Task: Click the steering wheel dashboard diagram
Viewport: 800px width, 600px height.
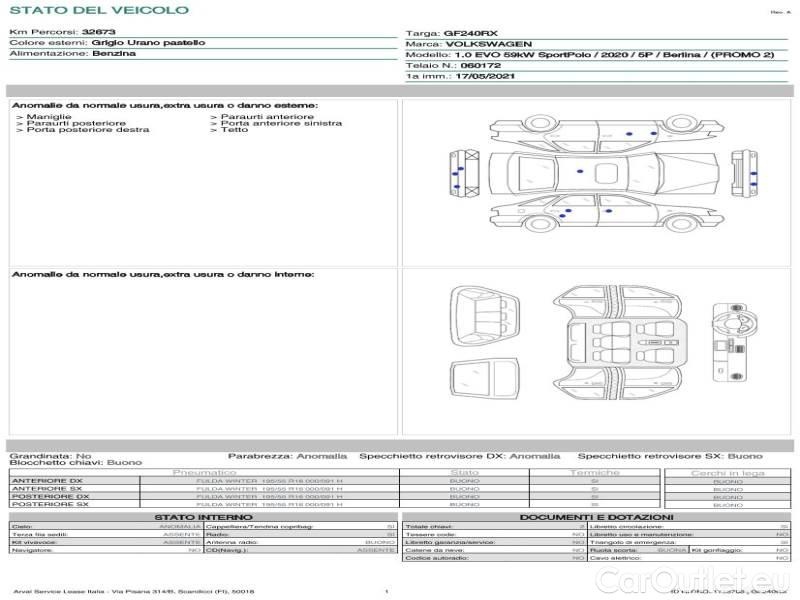Action: point(726,341)
